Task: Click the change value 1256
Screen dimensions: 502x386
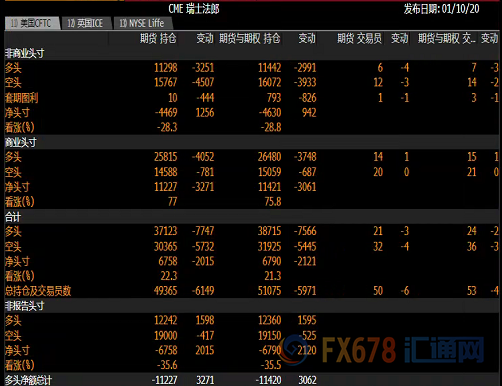Action: pyautogui.click(x=205, y=113)
